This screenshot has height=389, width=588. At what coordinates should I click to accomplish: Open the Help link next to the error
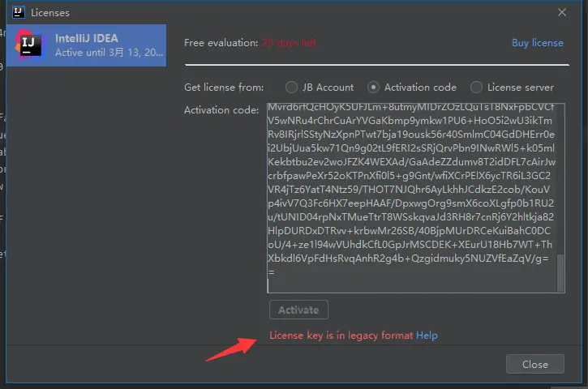pyautogui.click(x=427, y=335)
